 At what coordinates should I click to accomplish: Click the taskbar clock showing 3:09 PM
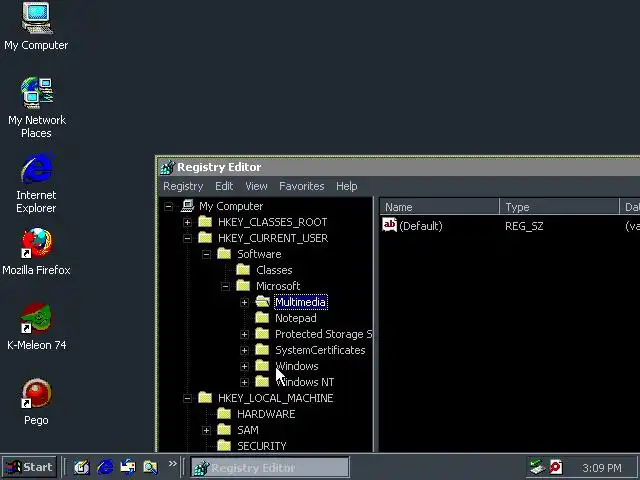click(x=602, y=468)
